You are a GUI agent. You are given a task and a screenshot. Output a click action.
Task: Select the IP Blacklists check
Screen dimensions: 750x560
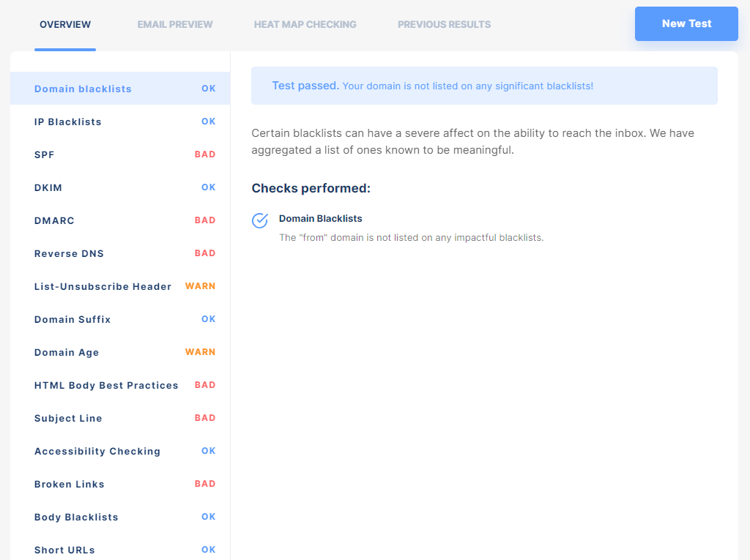click(120, 122)
